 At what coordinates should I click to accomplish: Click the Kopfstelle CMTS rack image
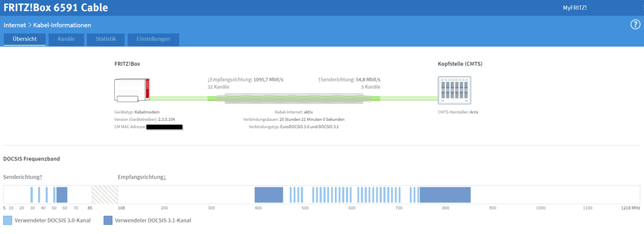pos(454,90)
